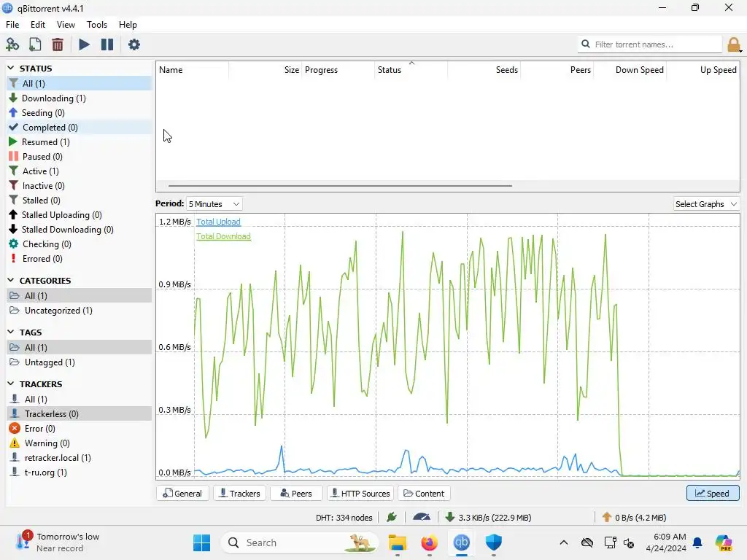747x560 pixels.
Task: Collapse the CATEGORIES section
Action: 11,280
